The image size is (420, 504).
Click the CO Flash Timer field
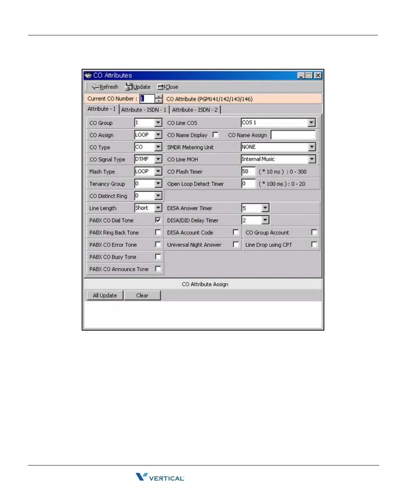[248, 171]
